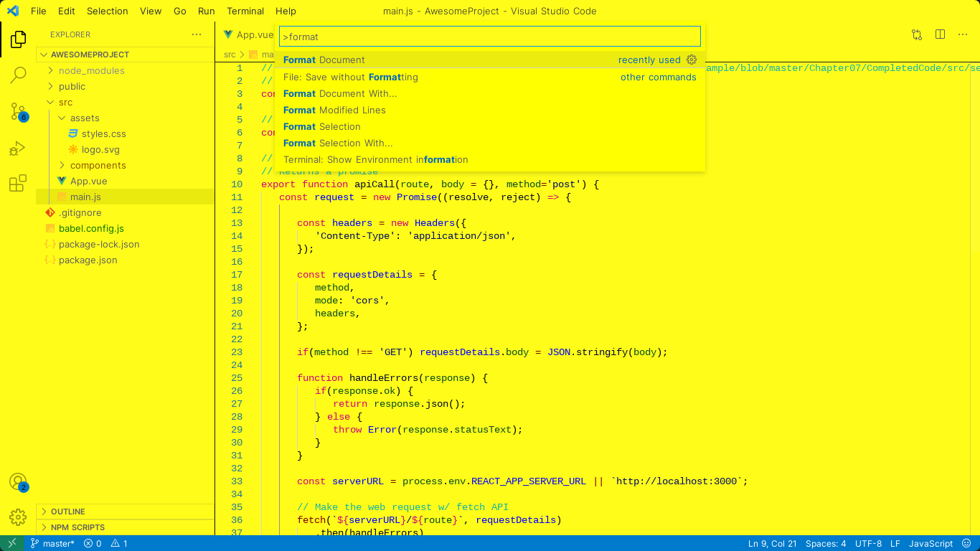Click the Explorer more actions ellipsis
Screen dimensions: 980x551
pos(197,34)
